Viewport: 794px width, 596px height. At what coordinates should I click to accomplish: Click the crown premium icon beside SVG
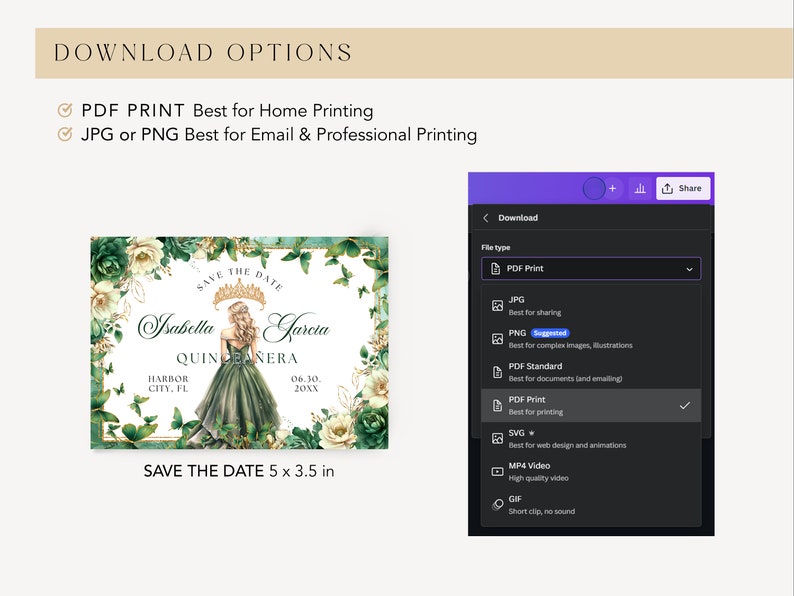(x=531, y=433)
